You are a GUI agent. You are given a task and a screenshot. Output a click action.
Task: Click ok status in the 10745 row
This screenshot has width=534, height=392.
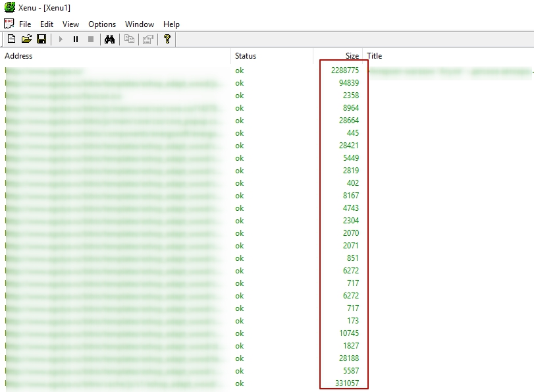(x=240, y=333)
